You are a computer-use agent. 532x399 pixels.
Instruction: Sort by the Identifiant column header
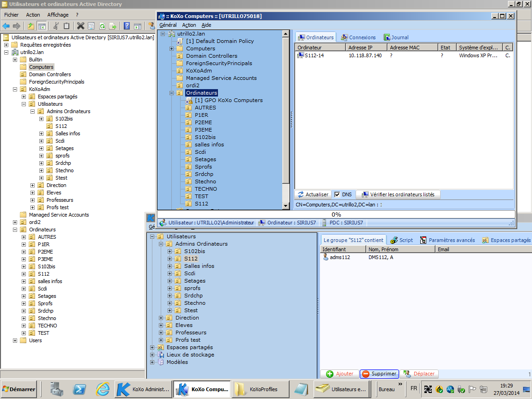click(x=343, y=249)
